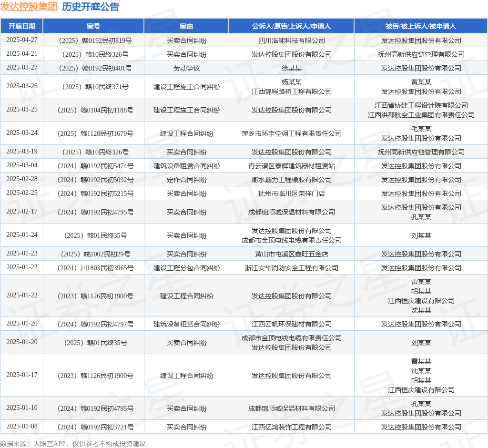Select date cell 2025-01-17
Image resolution: width=488 pixels, height=448 pixels.
point(22,375)
